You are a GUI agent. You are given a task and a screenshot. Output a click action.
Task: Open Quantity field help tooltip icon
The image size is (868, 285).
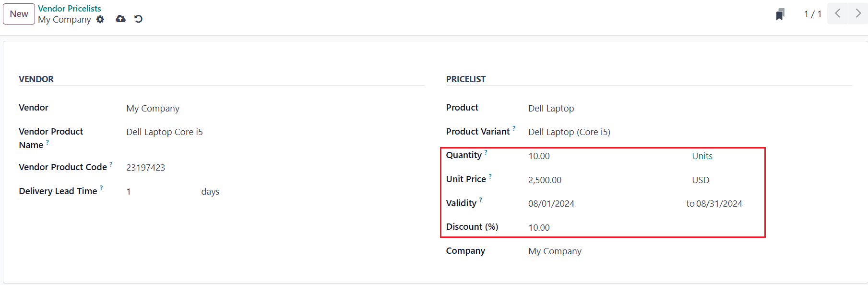click(486, 152)
